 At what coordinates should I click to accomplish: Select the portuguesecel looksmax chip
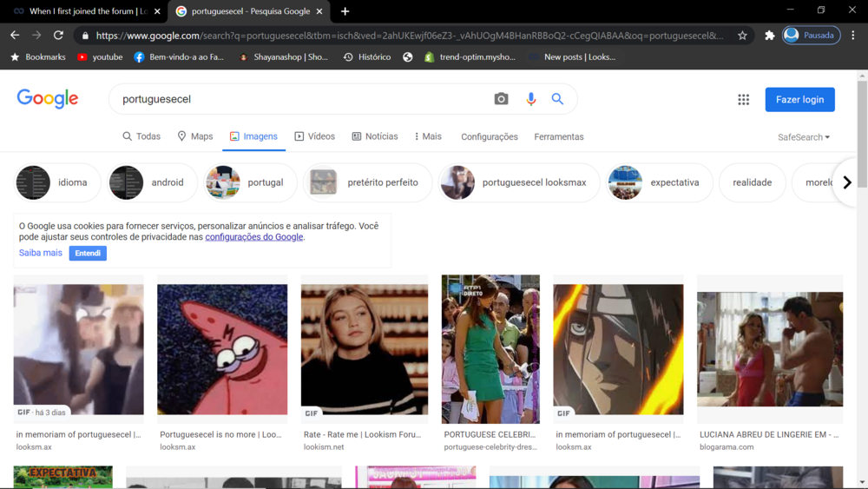tap(519, 182)
